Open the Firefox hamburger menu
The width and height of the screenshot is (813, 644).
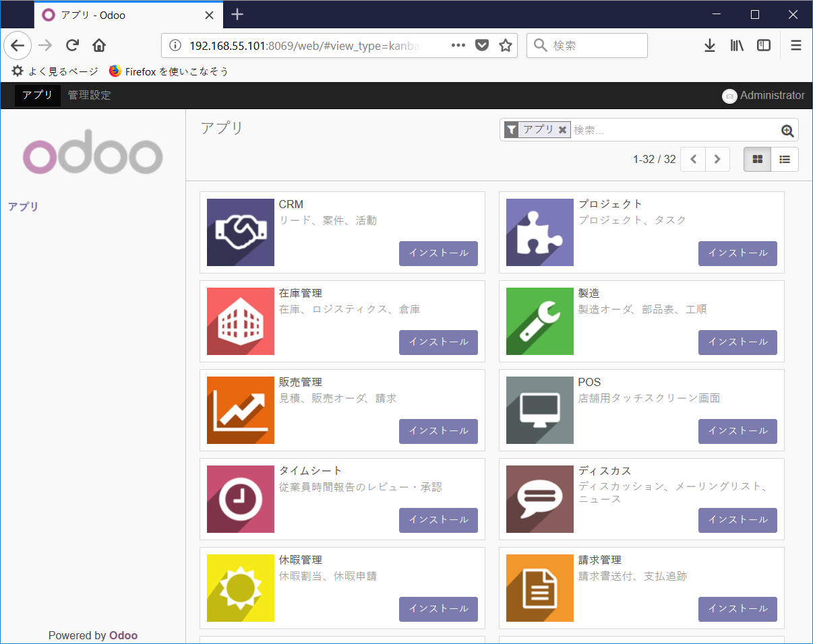(796, 45)
